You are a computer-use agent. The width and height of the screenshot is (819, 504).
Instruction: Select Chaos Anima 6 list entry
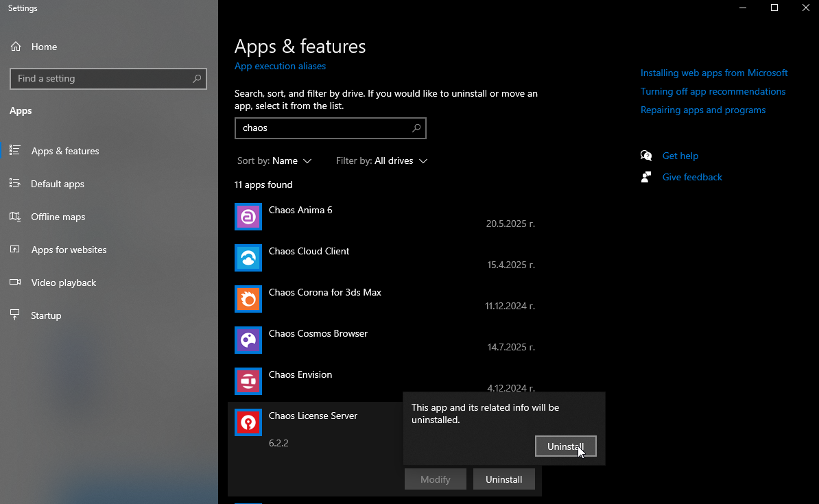tap(385, 217)
